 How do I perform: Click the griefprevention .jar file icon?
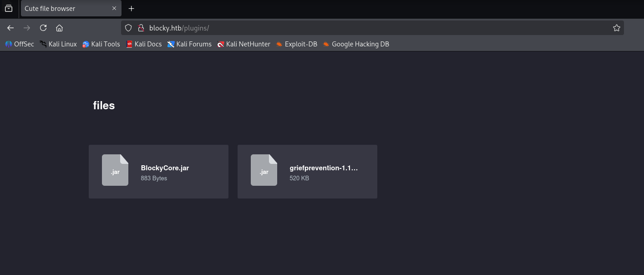coord(264,170)
